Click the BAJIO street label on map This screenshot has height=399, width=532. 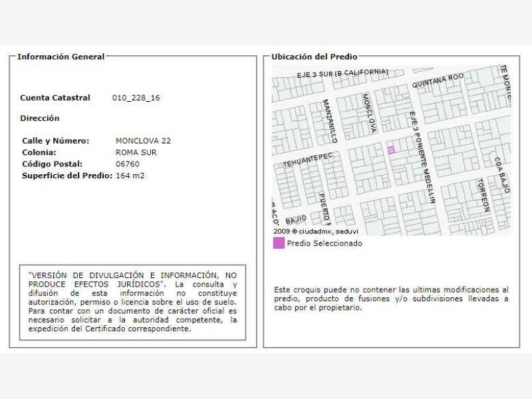296,220
